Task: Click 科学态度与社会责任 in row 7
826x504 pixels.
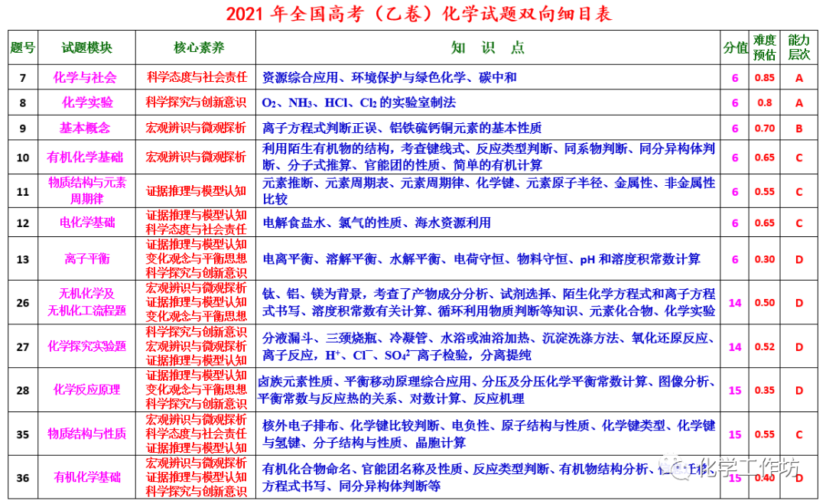Action: (x=197, y=77)
